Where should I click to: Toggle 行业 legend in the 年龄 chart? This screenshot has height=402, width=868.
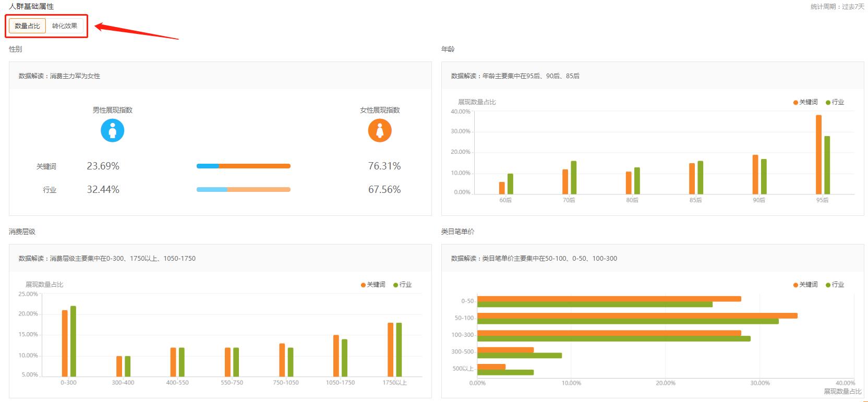pos(835,102)
